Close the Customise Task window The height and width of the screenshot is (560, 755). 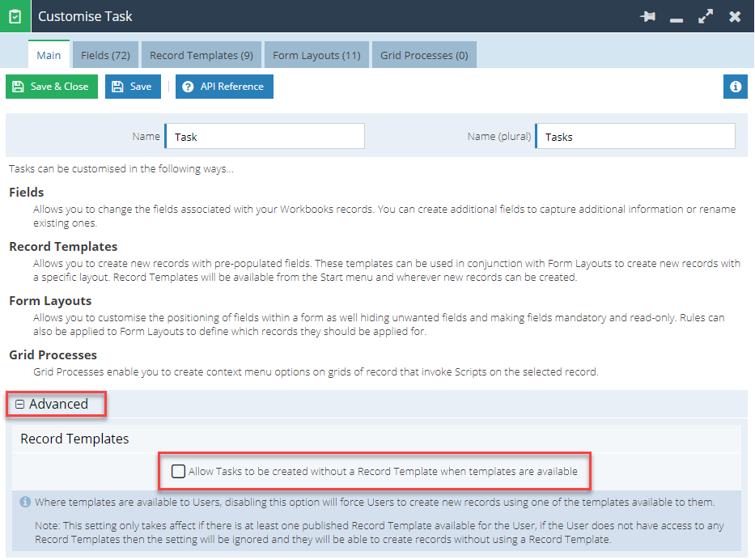[735, 16]
